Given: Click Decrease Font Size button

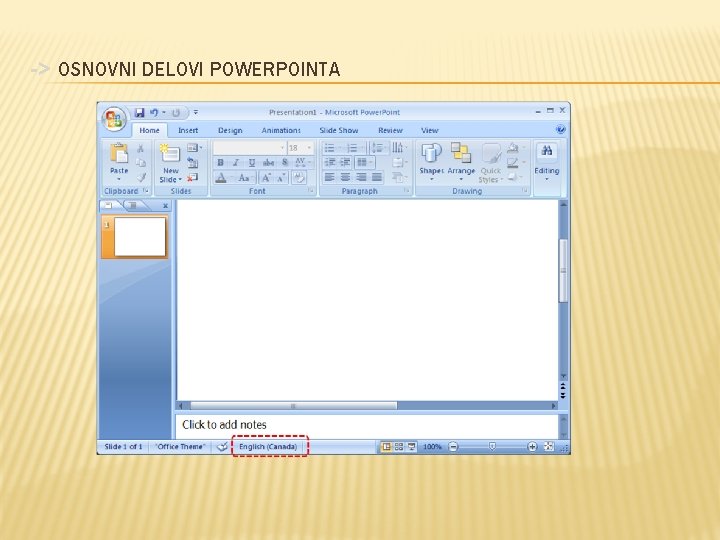Looking at the screenshot, I should tap(281, 178).
